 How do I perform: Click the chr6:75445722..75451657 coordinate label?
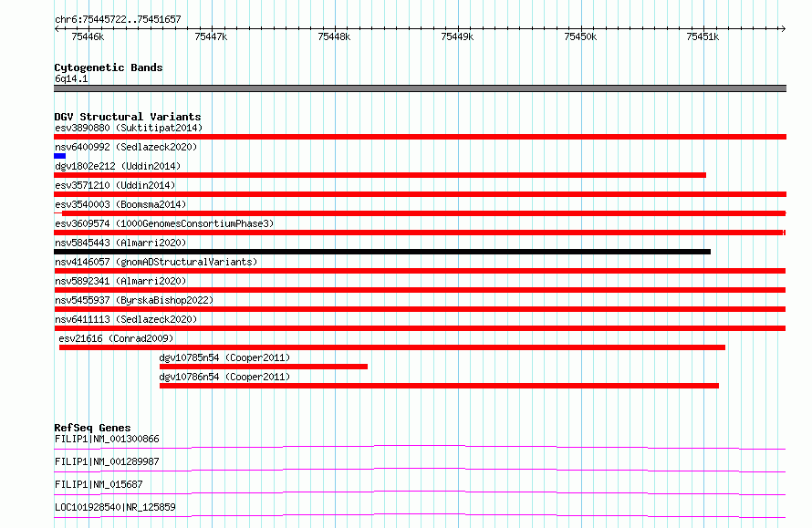coord(118,20)
